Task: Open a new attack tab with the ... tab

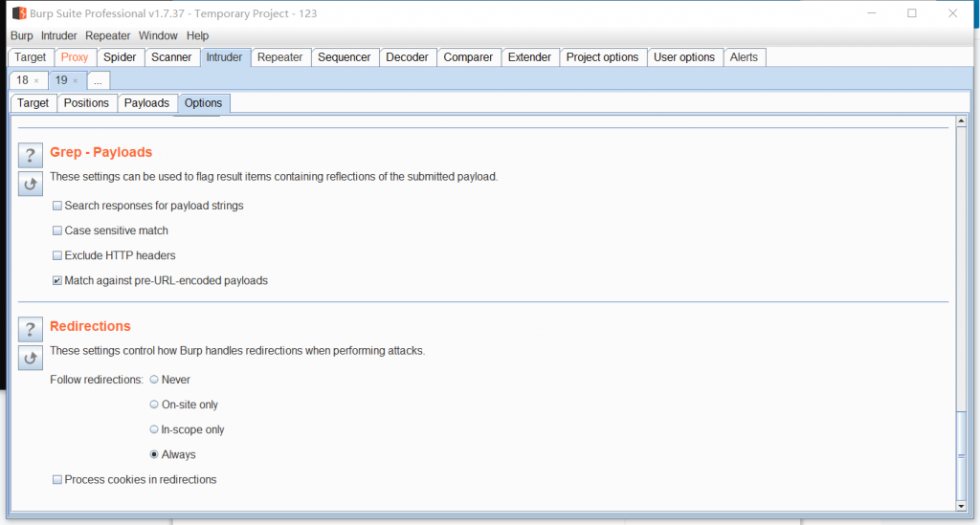Action: click(x=98, y=80)
